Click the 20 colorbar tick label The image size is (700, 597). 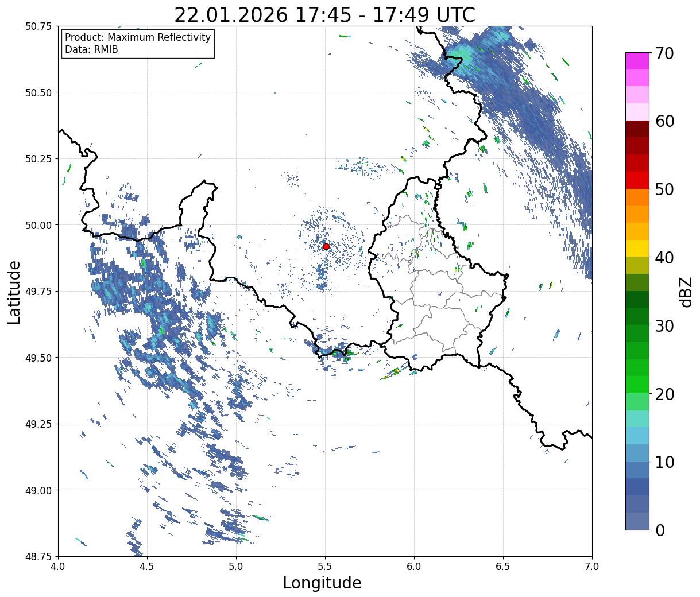point(664,394)
